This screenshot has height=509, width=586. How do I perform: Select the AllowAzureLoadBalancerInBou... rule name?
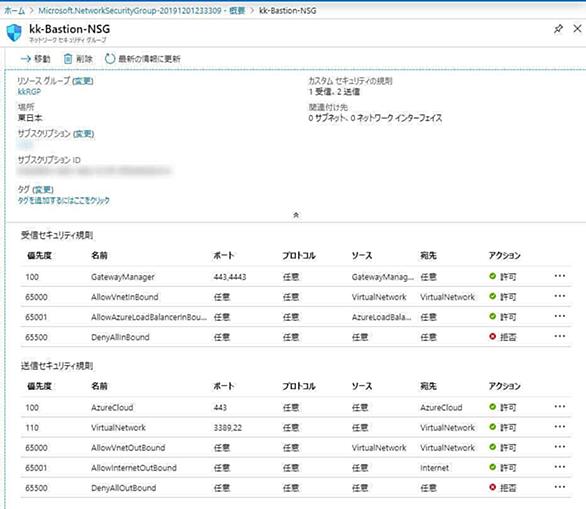pyautogui.click(x=149, y=317)
